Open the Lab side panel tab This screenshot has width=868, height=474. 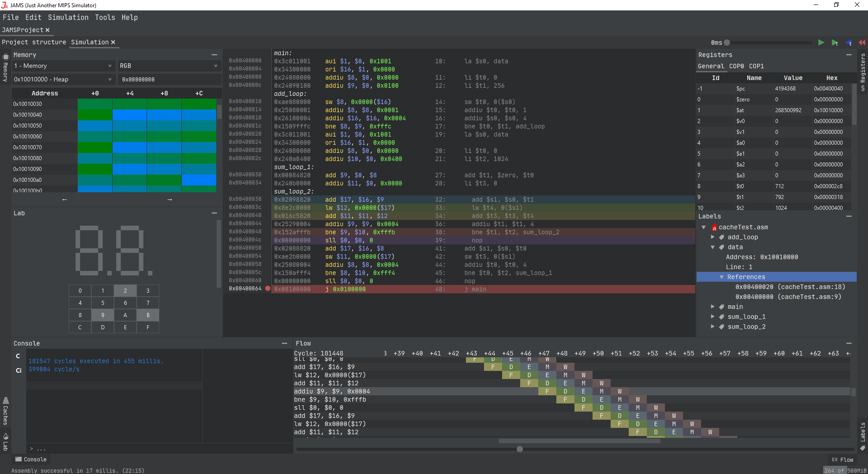[5, 442]
